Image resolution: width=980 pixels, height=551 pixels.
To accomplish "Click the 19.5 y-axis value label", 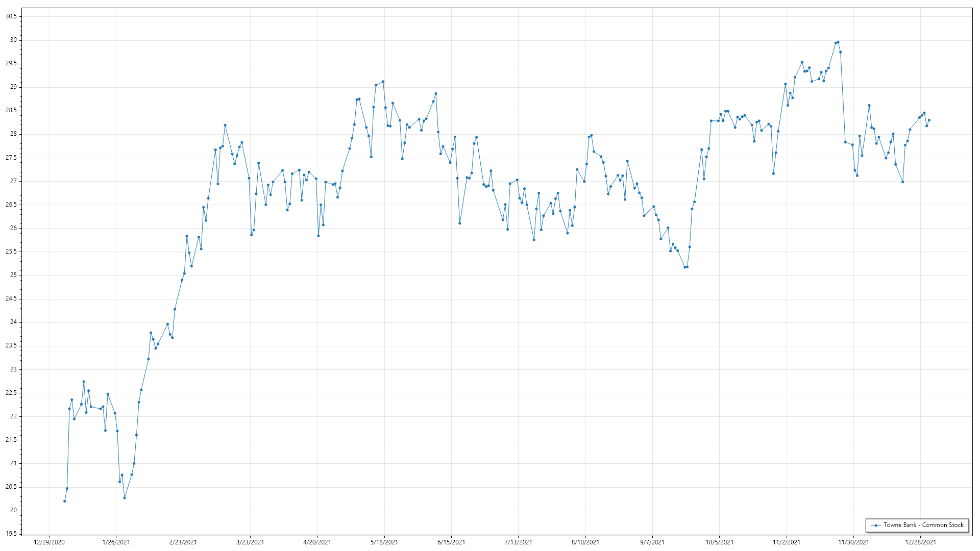I will (x=11, y=534).
